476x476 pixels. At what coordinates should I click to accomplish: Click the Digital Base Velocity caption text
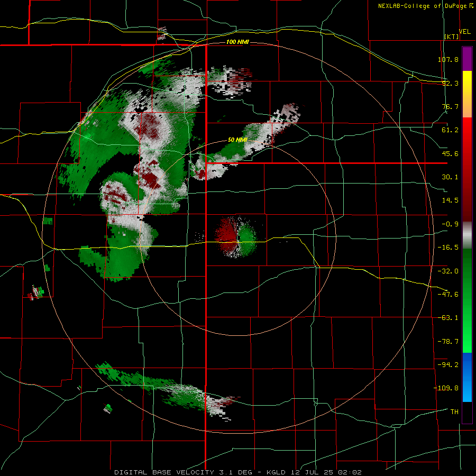tap(237, 472)
